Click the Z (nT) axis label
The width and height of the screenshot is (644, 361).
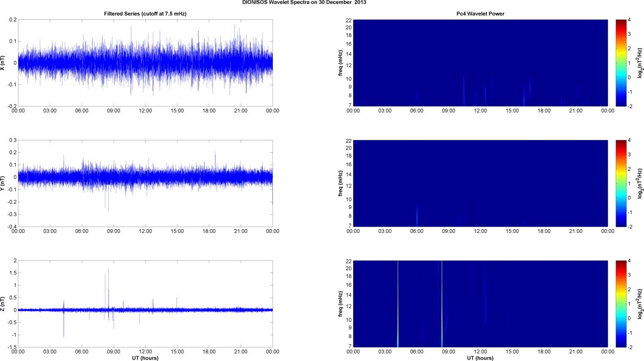[3, 304]
